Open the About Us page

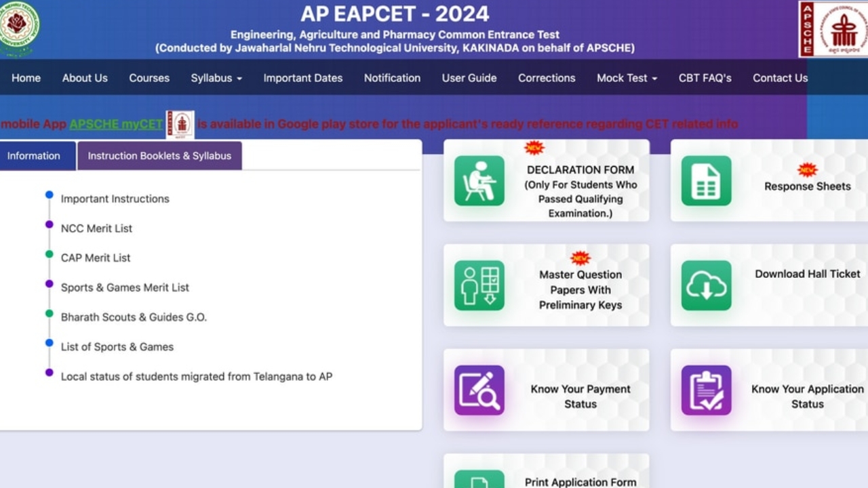point(85,78)
